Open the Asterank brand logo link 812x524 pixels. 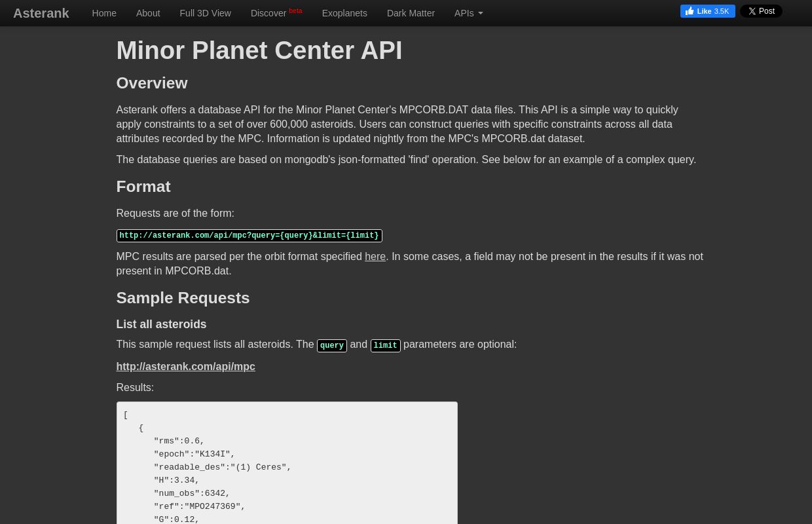[41, 13]
